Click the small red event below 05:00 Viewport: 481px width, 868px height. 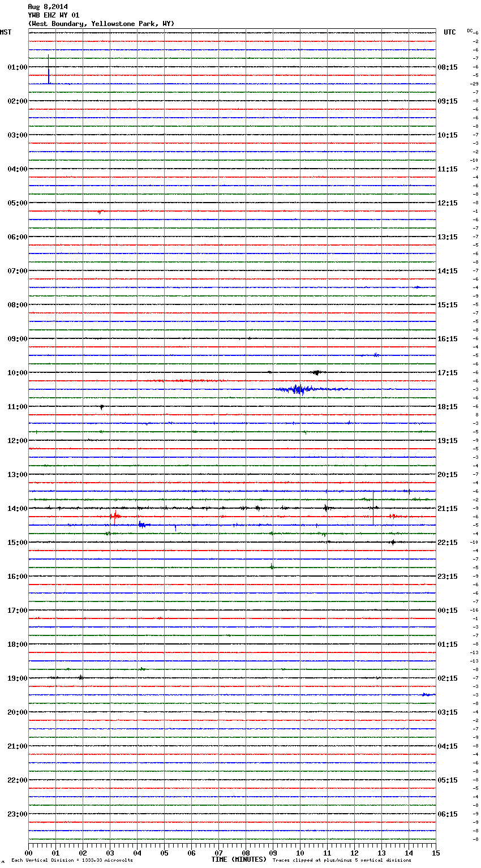tap(100, 212)
